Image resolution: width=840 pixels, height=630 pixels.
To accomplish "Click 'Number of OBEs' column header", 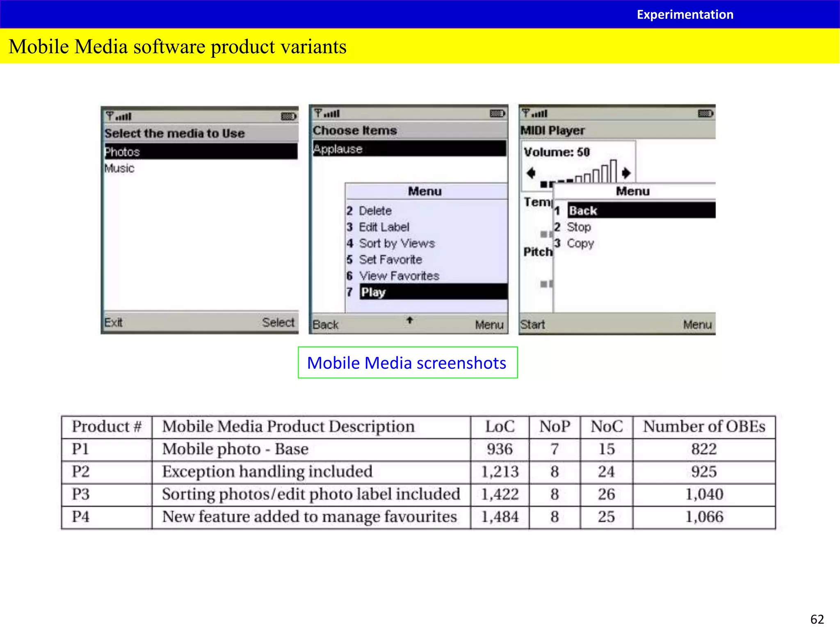I will point(704,427).
